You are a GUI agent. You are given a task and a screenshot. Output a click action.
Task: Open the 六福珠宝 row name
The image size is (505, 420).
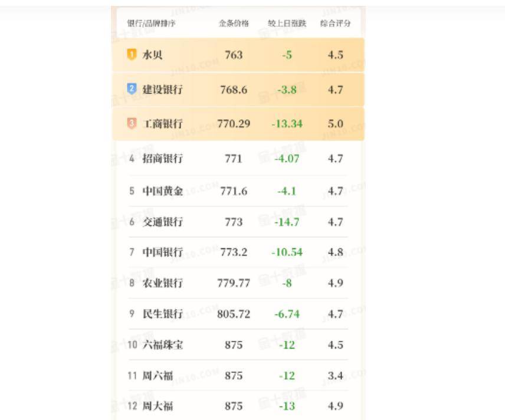point(163,344)
